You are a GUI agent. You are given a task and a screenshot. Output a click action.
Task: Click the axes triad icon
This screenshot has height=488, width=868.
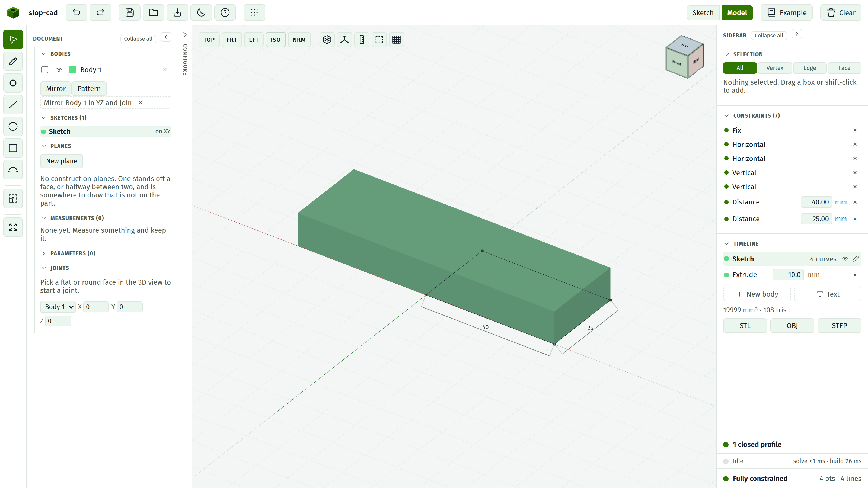point(344,39)
